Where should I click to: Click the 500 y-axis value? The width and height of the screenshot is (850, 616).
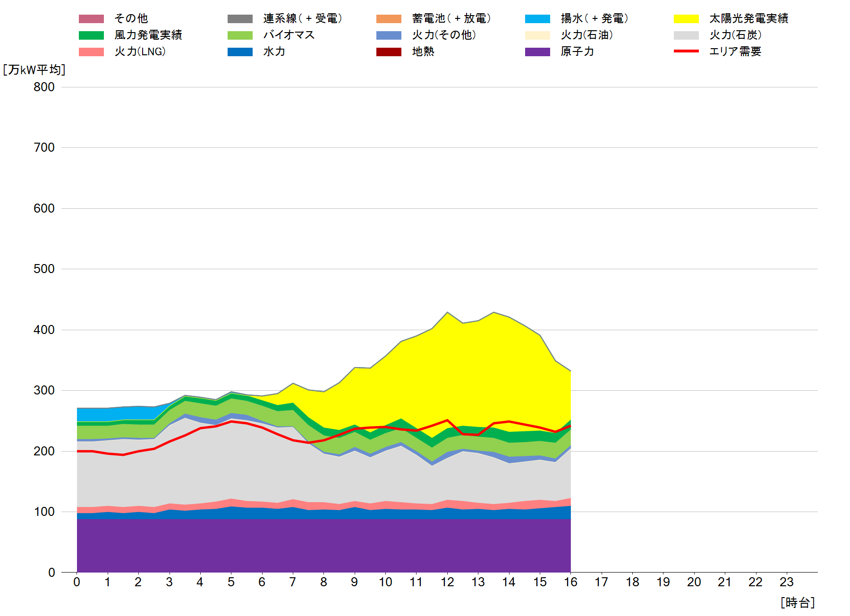tap(44, 269)
